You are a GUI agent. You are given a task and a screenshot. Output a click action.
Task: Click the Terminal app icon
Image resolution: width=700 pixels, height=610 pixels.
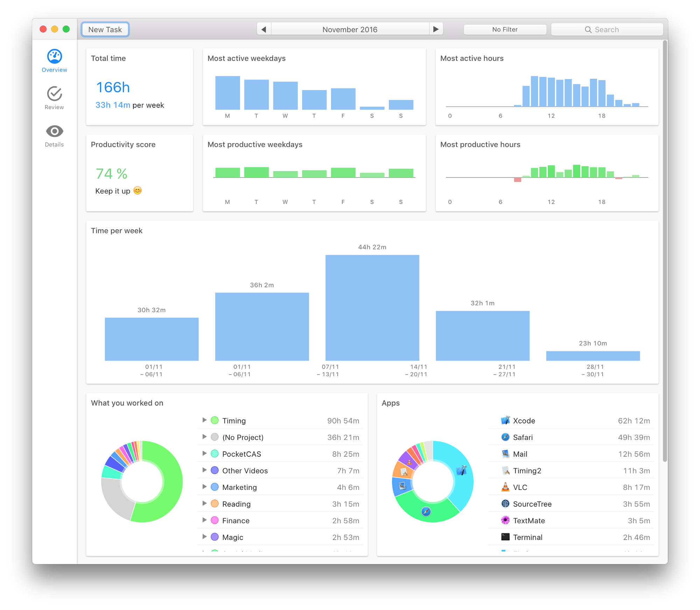point(505,537)
